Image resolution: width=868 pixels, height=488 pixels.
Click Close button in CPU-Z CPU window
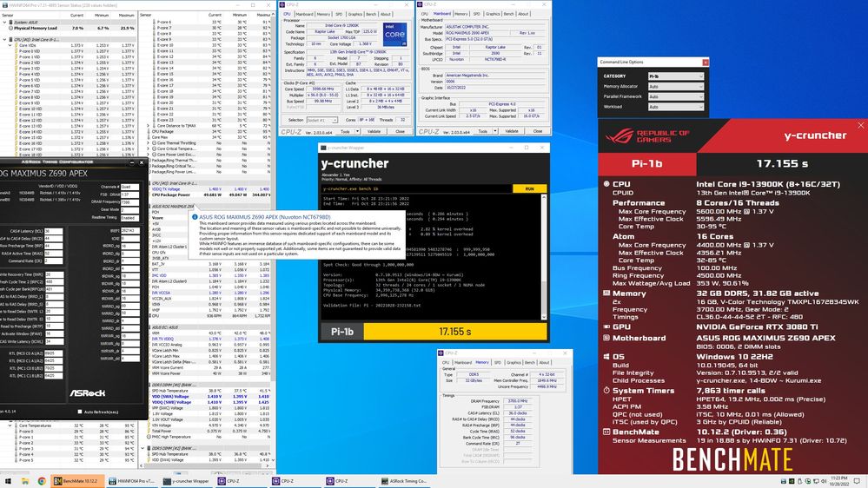coord(400,132)
